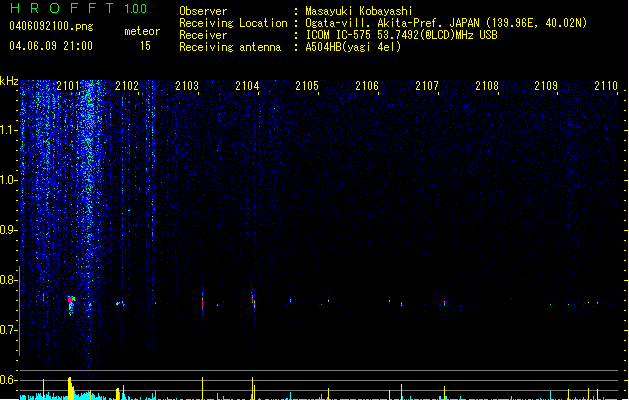
Task: Click the 2107 time axis marker
Action: tap(427, 86)
